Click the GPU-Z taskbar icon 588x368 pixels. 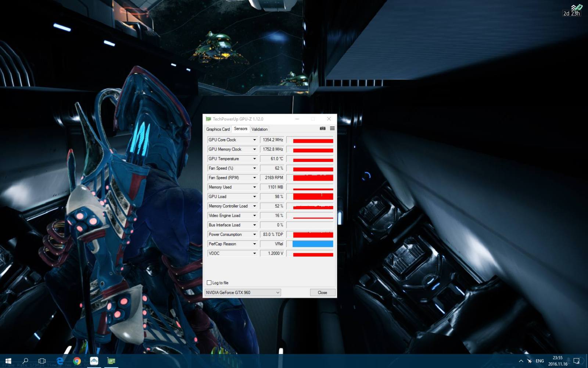(x=111, y=361)
